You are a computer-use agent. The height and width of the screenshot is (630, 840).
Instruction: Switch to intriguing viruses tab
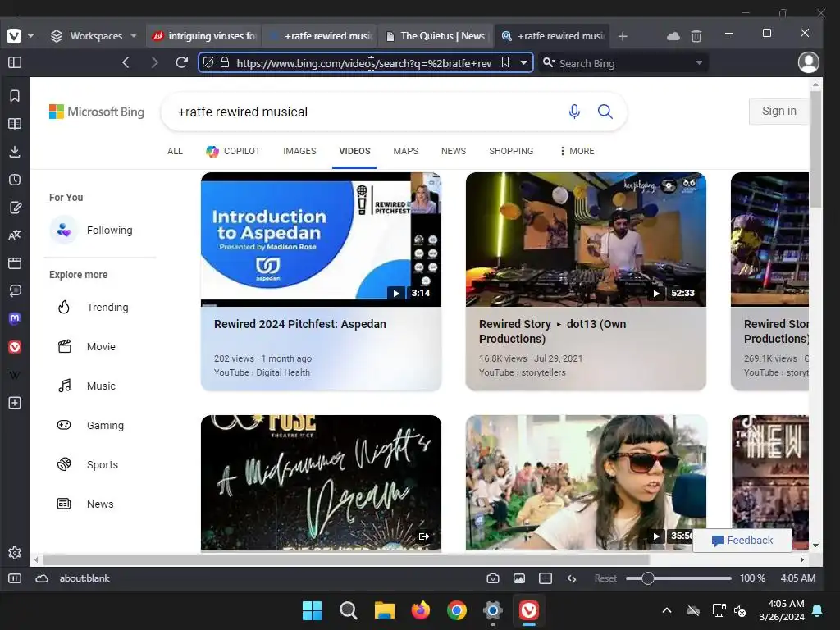[x=203, y=36]
